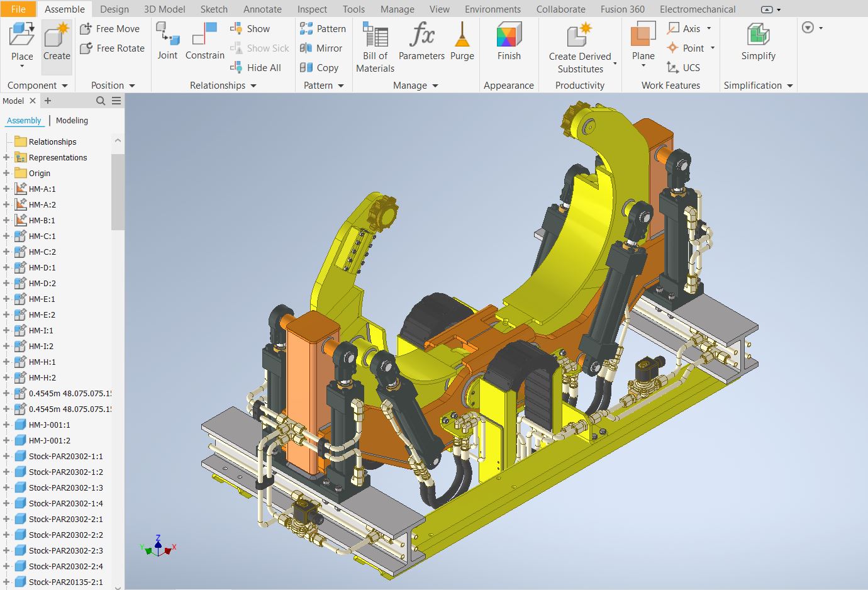Expand the Component panel dropdown
Viewport: 868px width, 590px height.
(x=64, y=86)
